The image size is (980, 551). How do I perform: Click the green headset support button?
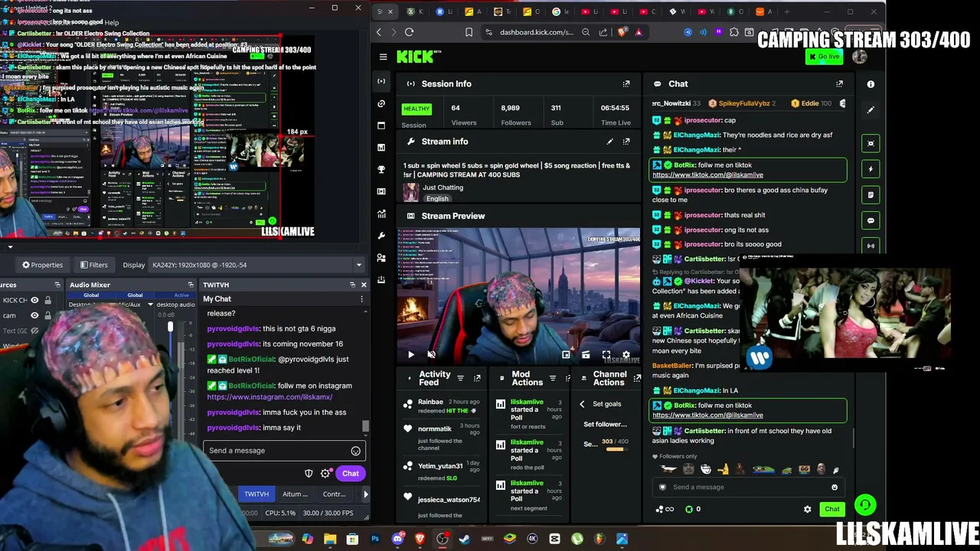(x=865, y=504)
